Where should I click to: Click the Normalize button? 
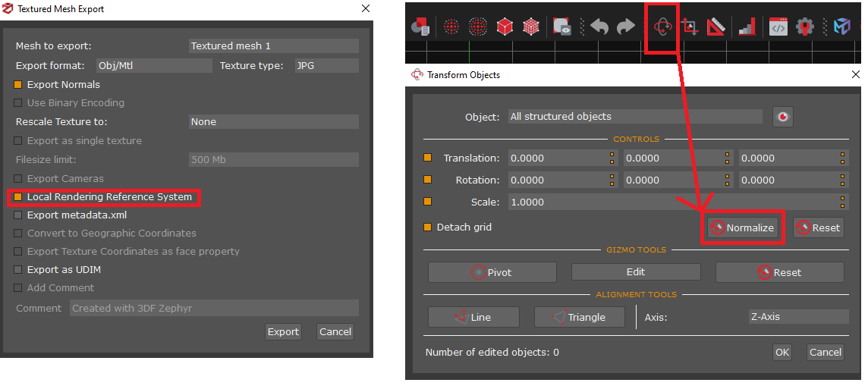742,227
